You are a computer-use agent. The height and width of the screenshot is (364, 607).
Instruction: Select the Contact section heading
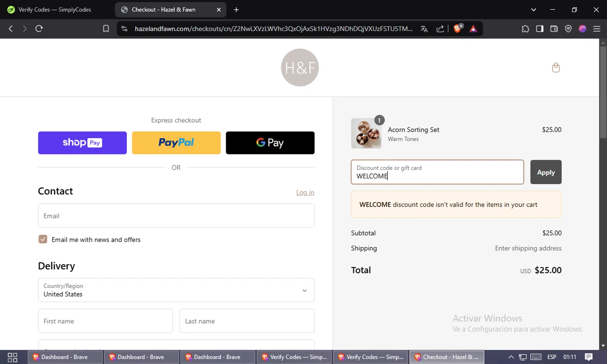[x=55, y=191]
